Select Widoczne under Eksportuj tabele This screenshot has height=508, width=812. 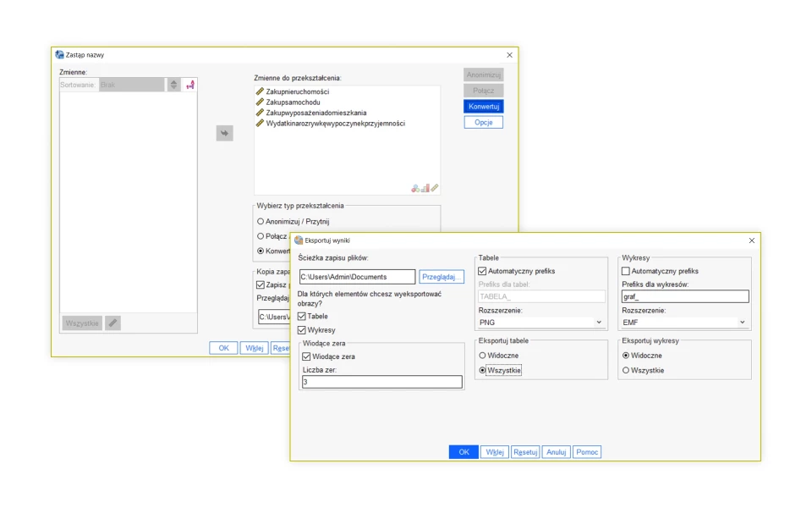click(x=483, y=356)
